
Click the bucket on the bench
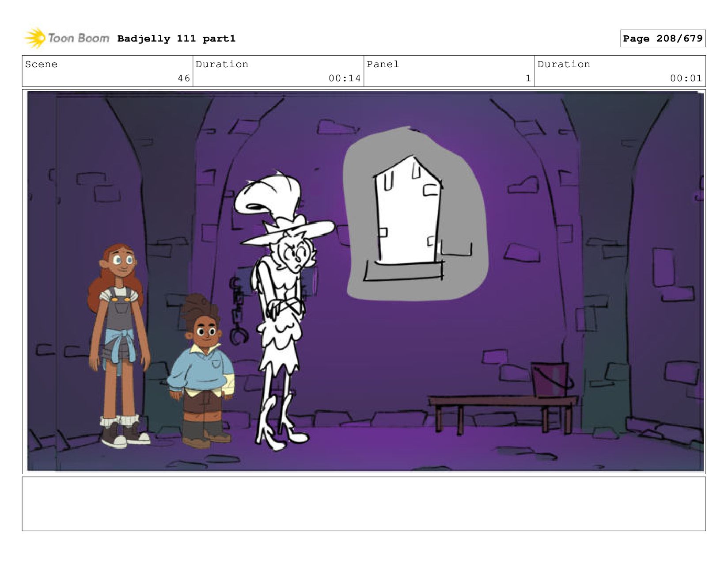[551, 379]
